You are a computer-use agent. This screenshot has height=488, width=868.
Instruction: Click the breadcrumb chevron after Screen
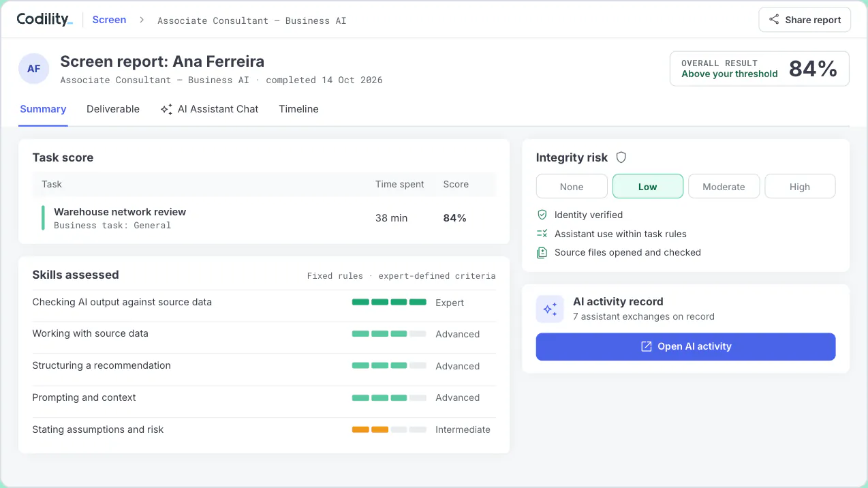tap(142, 20)
